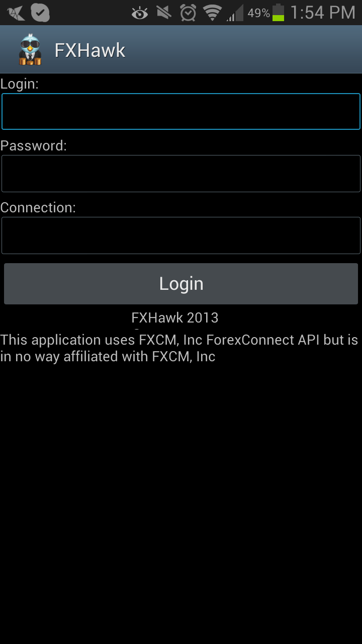Screen dimensions: 362x644
Task: Tap the silent mode speaker icon
Action: pos(164,13)
